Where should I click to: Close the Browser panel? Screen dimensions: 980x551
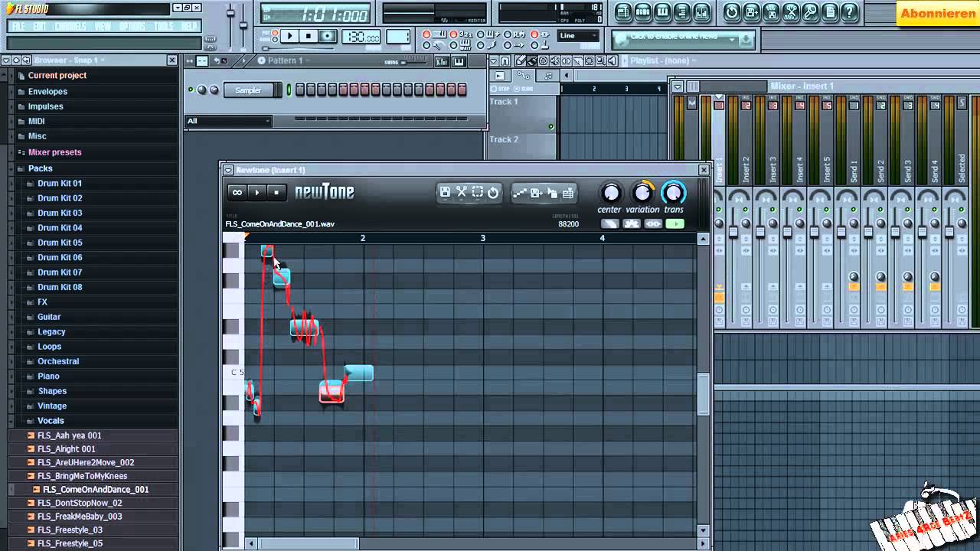click(x=172, y=60)
